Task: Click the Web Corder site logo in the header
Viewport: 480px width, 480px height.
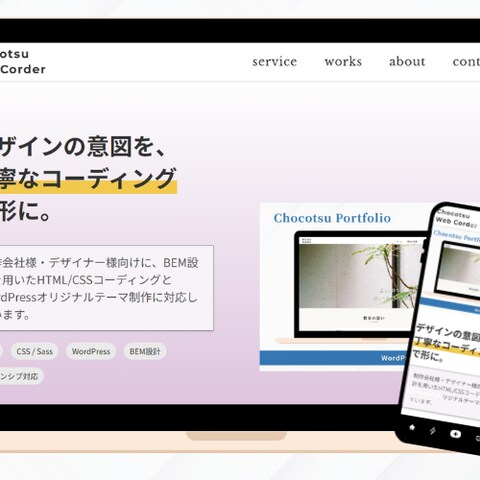Action: click(23, 62)
